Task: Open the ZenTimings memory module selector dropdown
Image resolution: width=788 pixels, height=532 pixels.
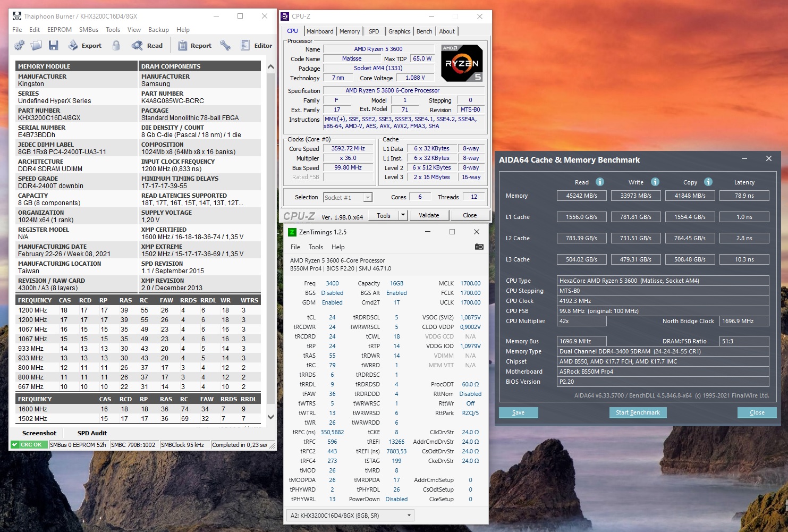Action: (350, 516)
